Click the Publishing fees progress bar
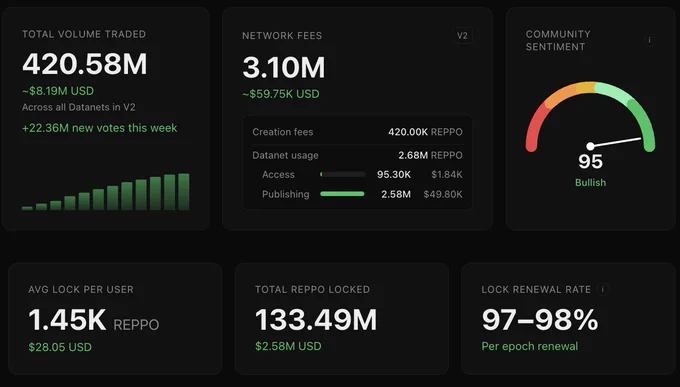This screenshot has height=387, width=680. pyautogui.click(x=343, y=194)
